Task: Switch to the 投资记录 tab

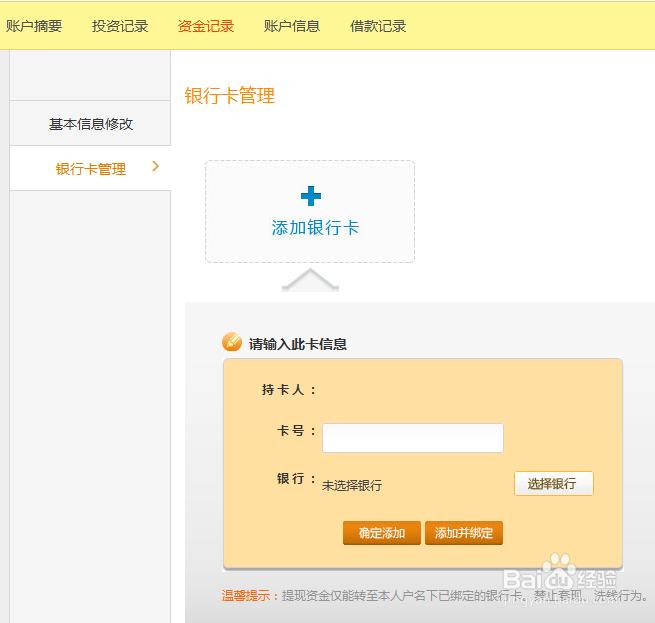Action: coord(120,26)
